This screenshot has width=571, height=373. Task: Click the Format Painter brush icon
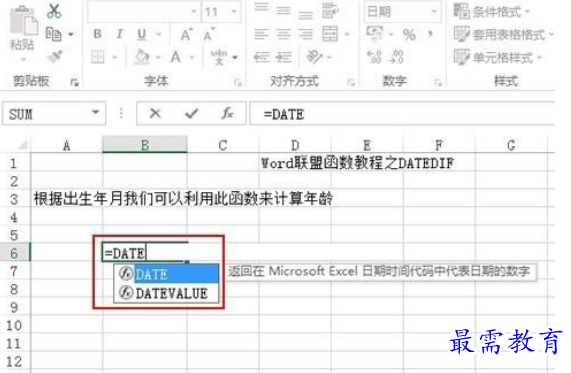pyautogui.click(x=55, y=56)
